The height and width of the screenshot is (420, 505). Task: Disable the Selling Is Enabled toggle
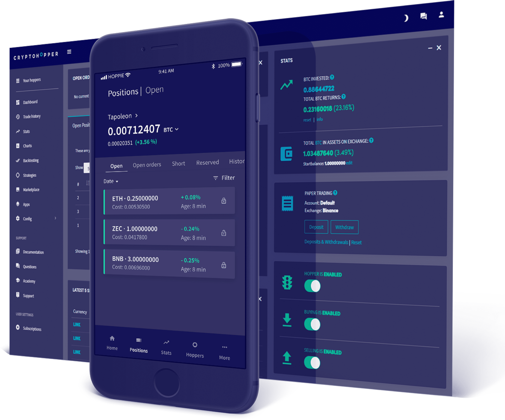pos(313,362)
